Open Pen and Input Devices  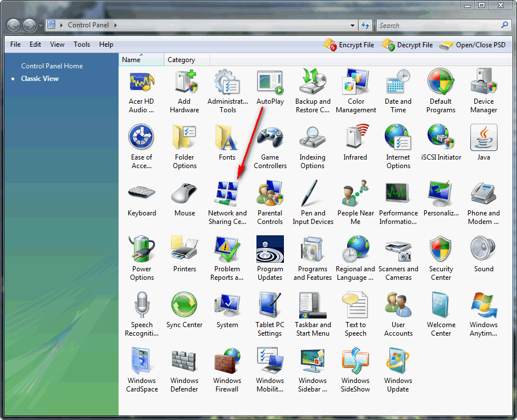pos(310,193)
